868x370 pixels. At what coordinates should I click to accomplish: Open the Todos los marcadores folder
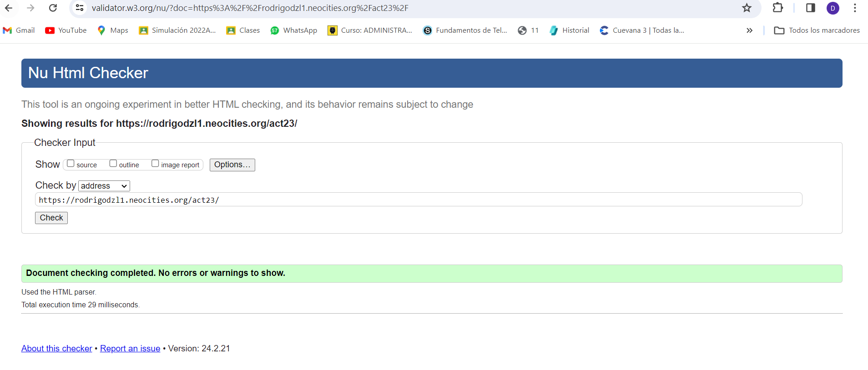click(817, 30)
